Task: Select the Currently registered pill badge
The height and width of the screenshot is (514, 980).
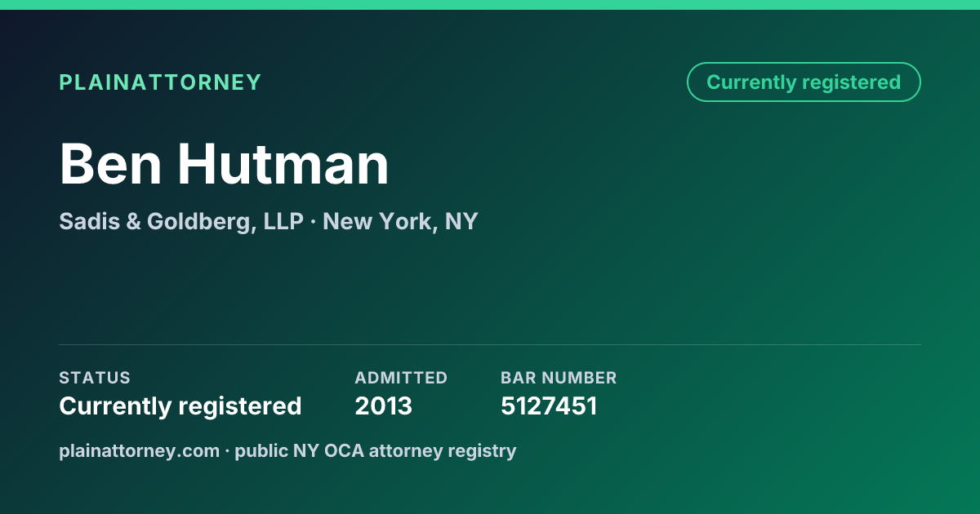Action: [x=804, y=82]
